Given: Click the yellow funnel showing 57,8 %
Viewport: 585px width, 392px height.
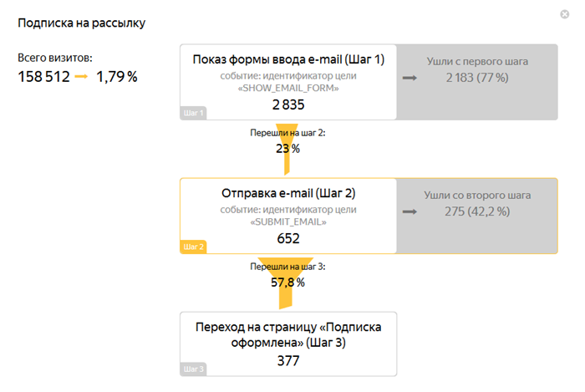Looking at the screenshot, I should [x=286, y=283].
